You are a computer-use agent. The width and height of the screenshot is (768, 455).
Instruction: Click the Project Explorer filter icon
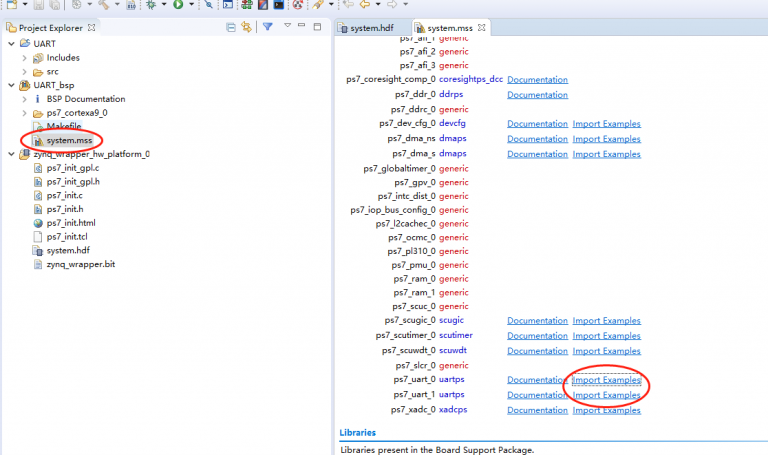267,27
